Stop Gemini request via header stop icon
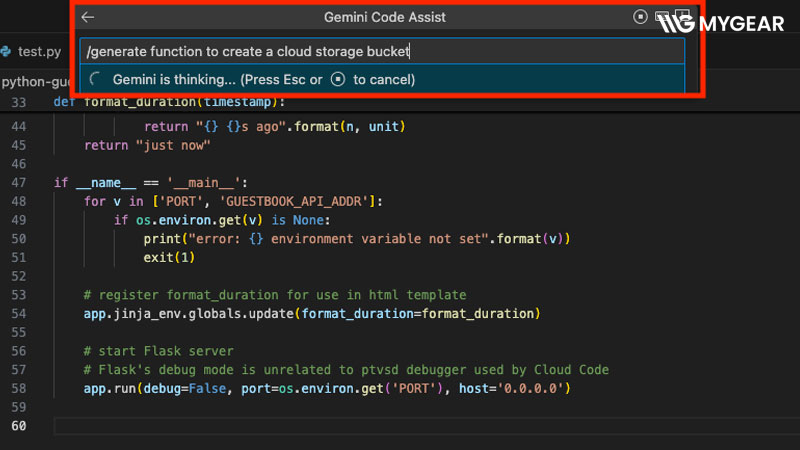800x450 pixels. point(640,17)
